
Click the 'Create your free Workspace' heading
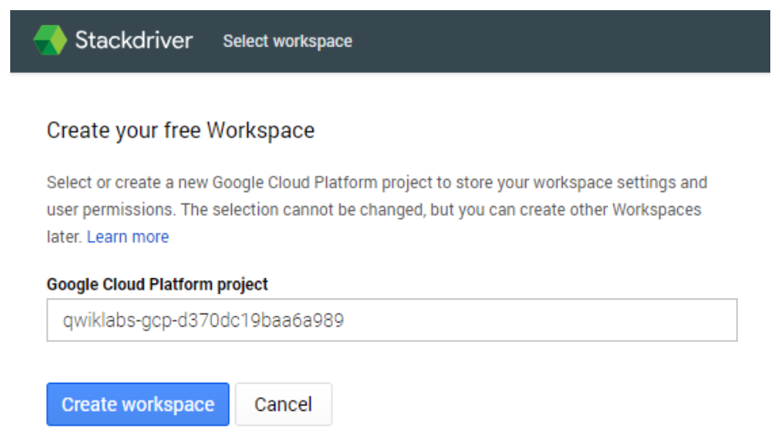pos(181,131)
